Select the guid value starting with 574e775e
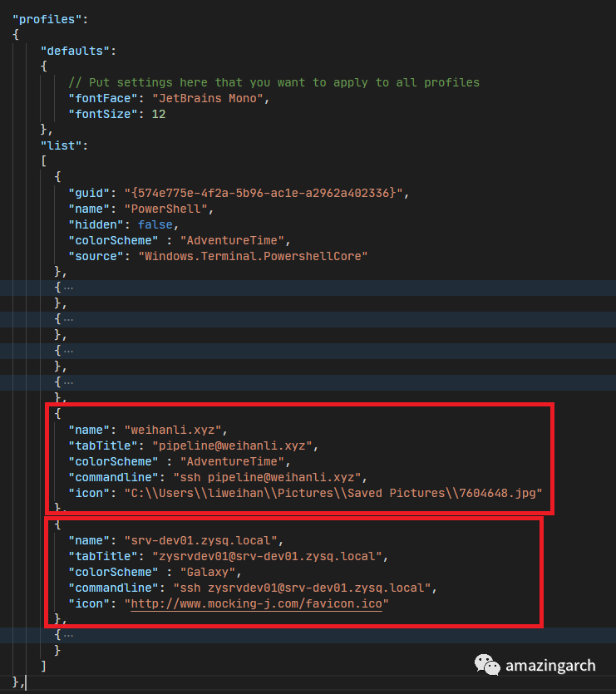Screen dimensions: 616x694 point(264,193)
